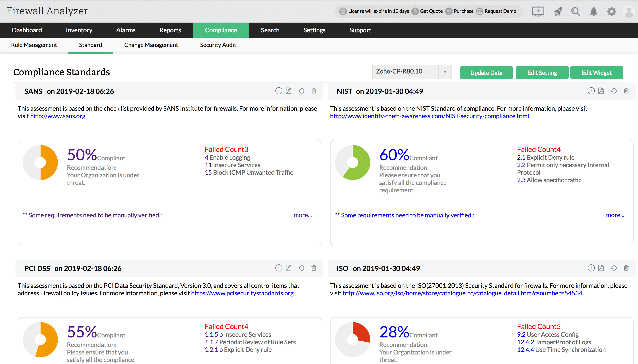Expand more details in SANS panel
This screenshot has height=364, width=638.
point(303,215)
